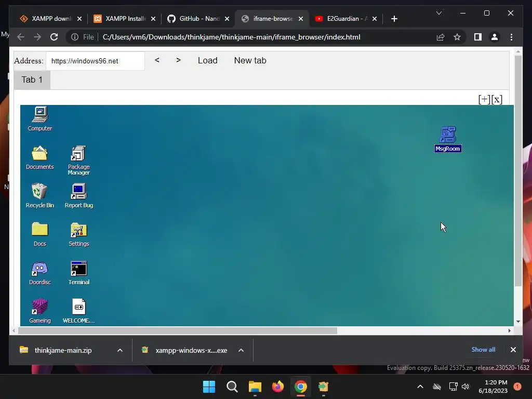Launch Firefox from taskbar
532x399 pixels.
coord(278,387)
